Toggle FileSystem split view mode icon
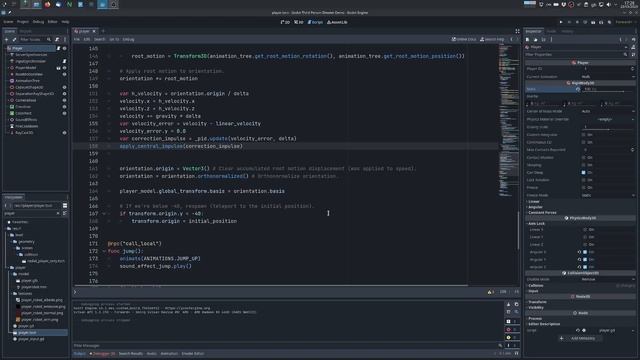 65,205
